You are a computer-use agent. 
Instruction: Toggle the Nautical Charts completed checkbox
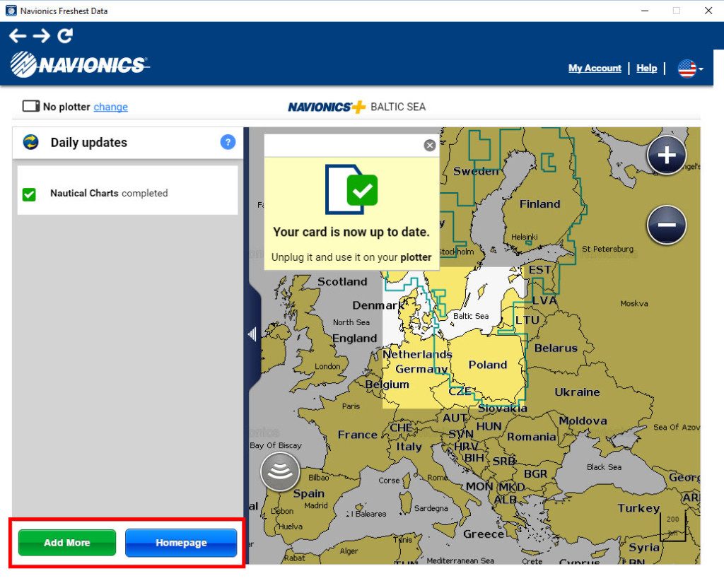tap(29, 194)
